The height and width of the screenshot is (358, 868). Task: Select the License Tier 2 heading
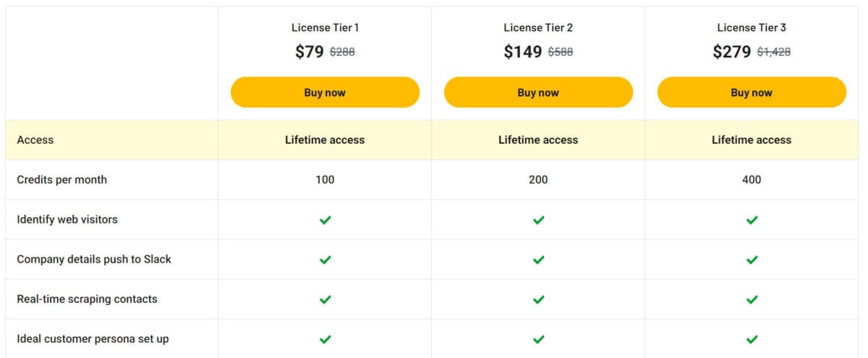538,27
